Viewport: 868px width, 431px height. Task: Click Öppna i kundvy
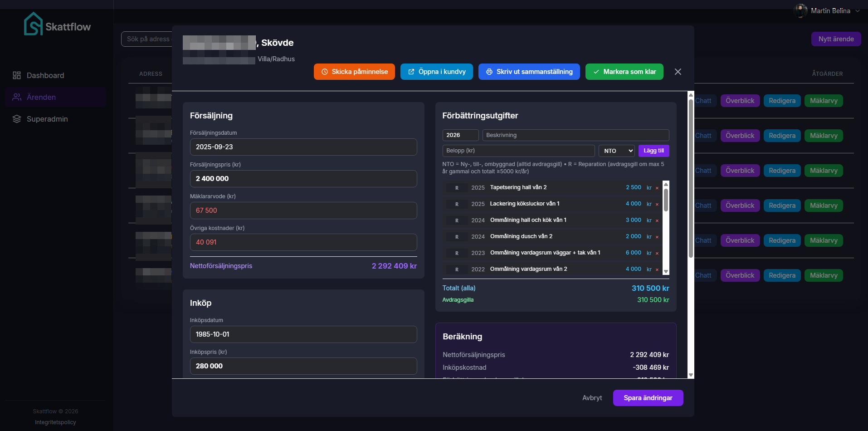click(x=437, y=72)
